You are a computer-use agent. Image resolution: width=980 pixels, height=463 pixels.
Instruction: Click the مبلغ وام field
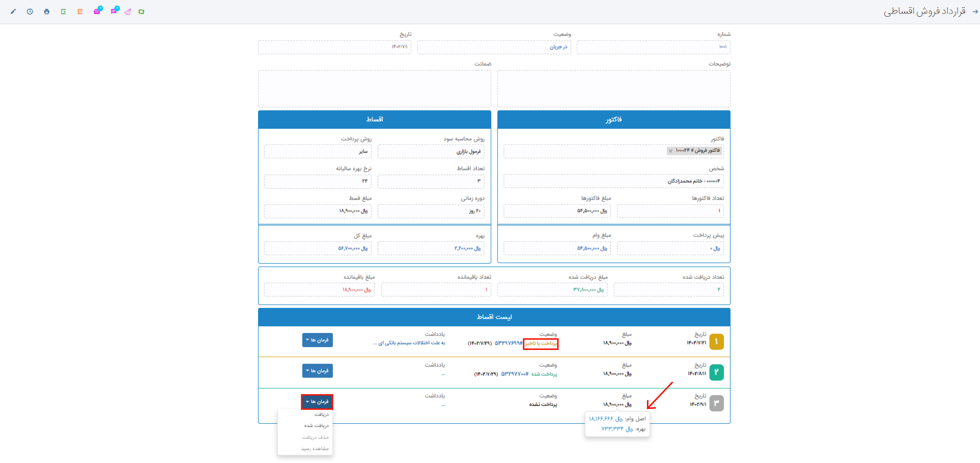tap(557, 248)
